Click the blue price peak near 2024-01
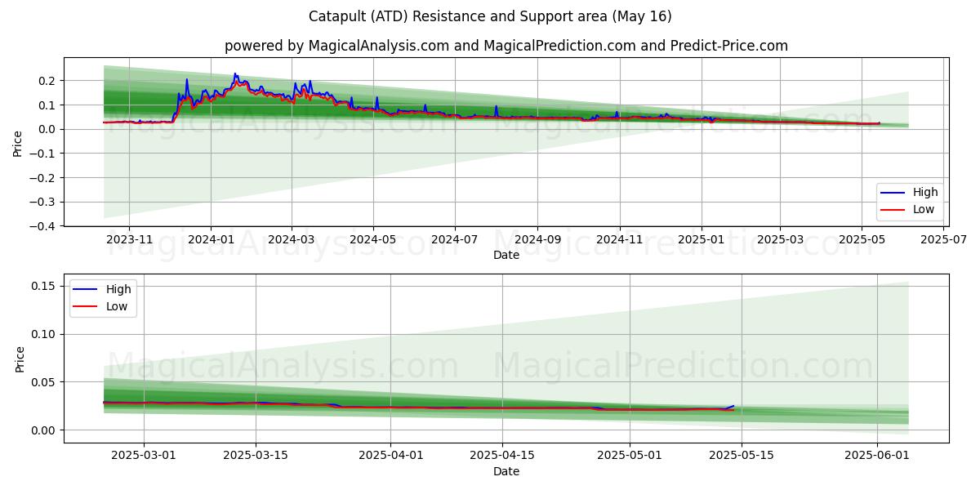Viewport: 980px width, 490px height. tap(235, 73)
